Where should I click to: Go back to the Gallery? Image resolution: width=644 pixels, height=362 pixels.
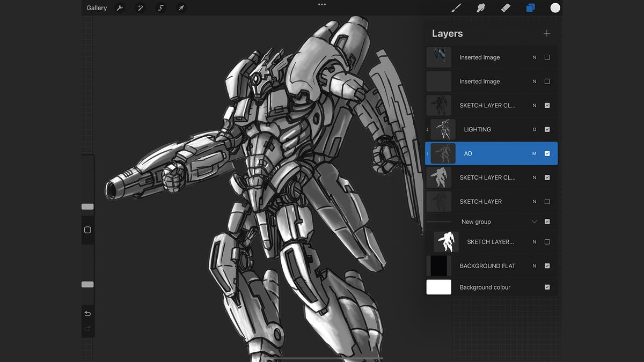coord(96,8)
